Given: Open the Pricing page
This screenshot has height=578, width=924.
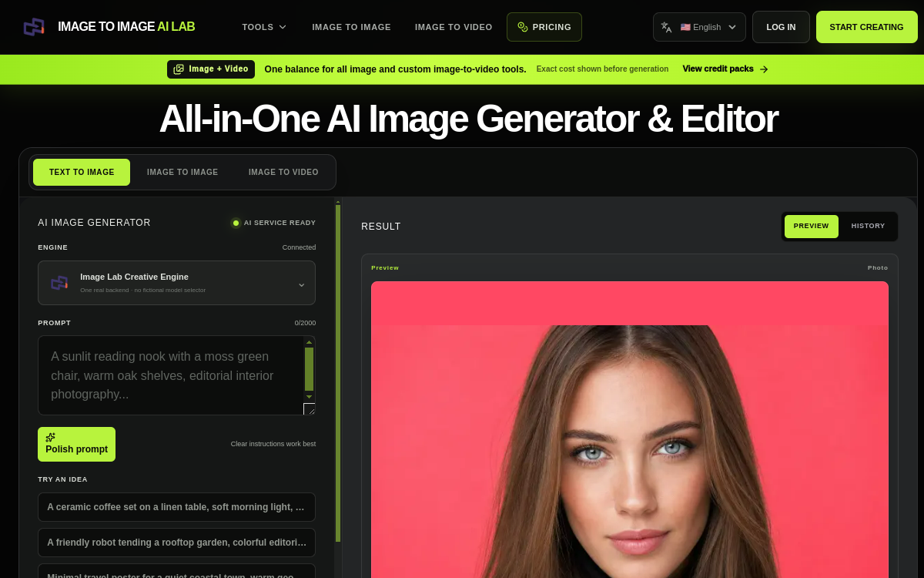Looking at the screenshot, I should point(544,27).
